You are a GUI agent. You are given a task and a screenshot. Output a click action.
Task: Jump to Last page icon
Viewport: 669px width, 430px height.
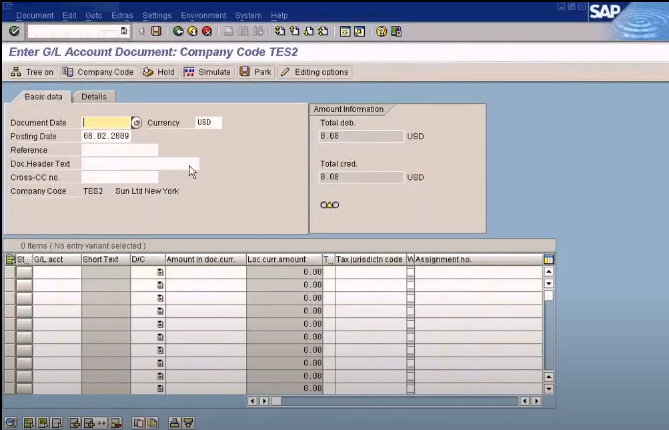tap(323, 31)
